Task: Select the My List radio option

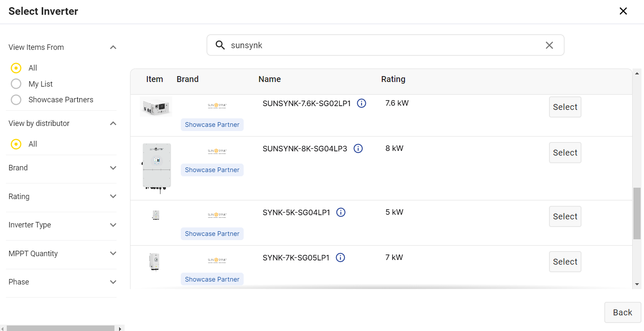Action: [16, 84]
